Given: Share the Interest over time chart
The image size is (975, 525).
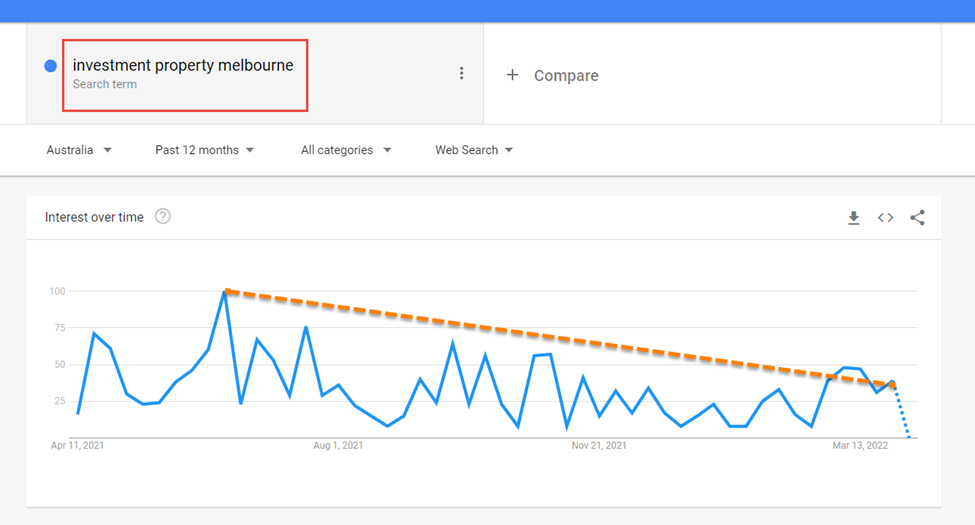Looking at the screenshot, I should tap(917, 218).
